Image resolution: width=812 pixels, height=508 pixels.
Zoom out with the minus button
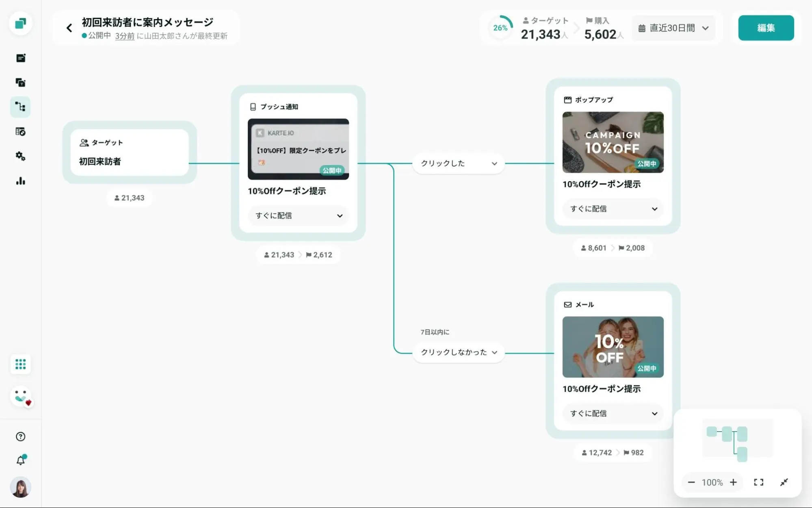pyautogui.click(x=691, y=482)
